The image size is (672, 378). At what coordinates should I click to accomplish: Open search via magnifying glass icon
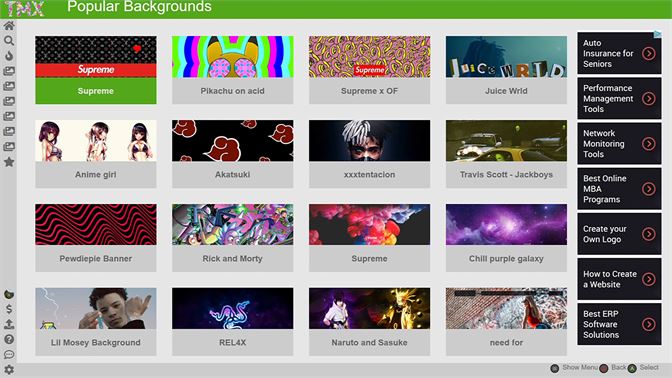9,41
